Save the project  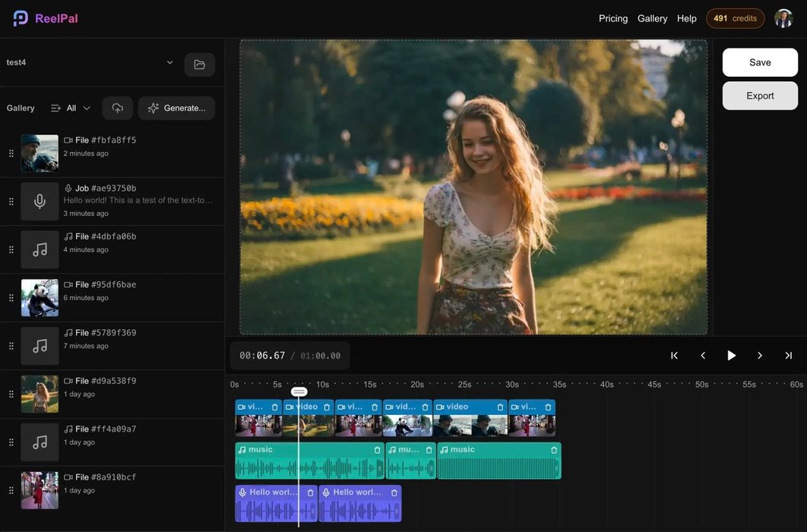(759, 62)
